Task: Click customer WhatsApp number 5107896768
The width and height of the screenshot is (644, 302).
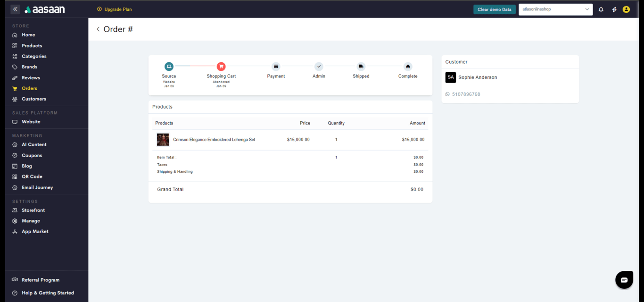Action: click(x=466, y=94)
